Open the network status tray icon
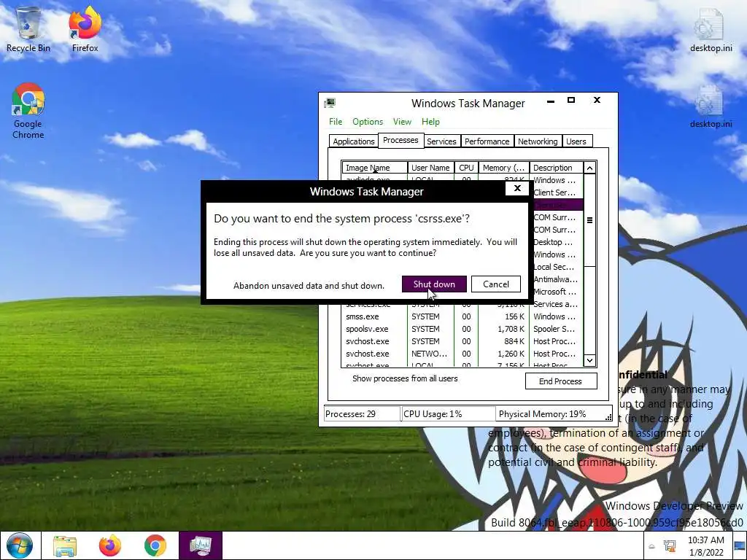Screen dimensions: 747x560 click(670, 546)
